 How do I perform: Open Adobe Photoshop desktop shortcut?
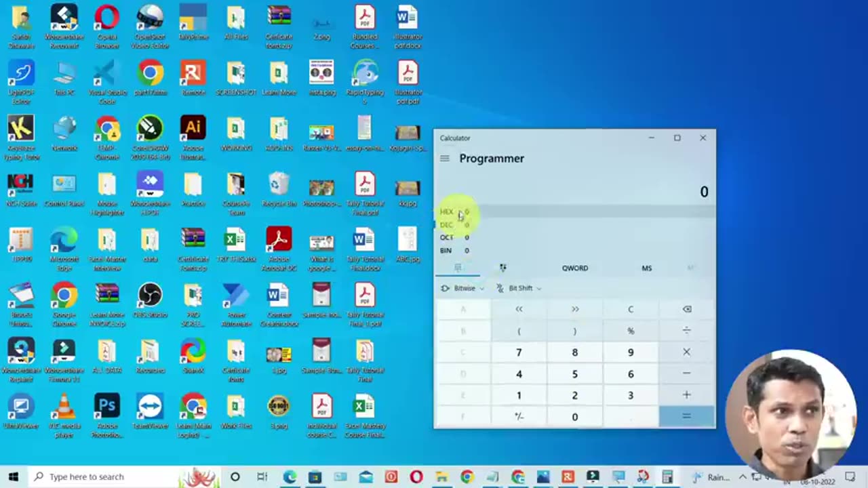pos(107,416)
